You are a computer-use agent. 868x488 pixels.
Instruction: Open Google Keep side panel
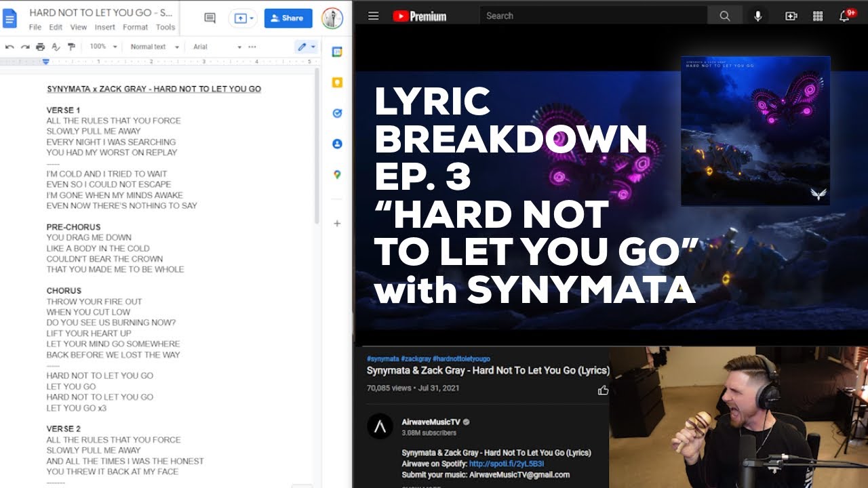click(337, 83)
